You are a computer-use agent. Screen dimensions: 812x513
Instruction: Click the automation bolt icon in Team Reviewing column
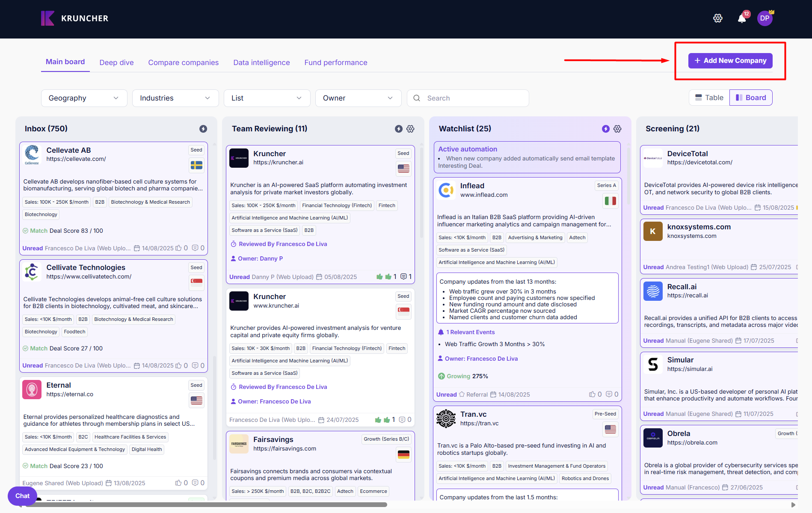click(x=398, y=129)
